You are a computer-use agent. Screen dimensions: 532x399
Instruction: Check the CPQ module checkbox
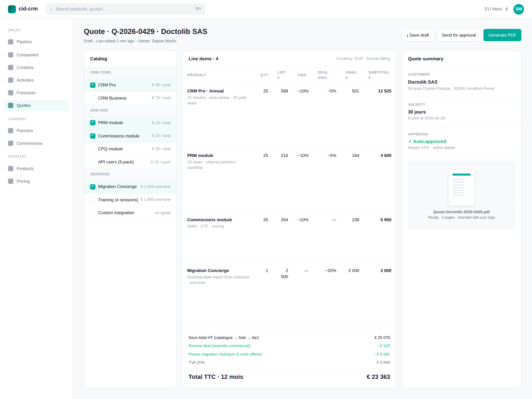coord(93,149)
